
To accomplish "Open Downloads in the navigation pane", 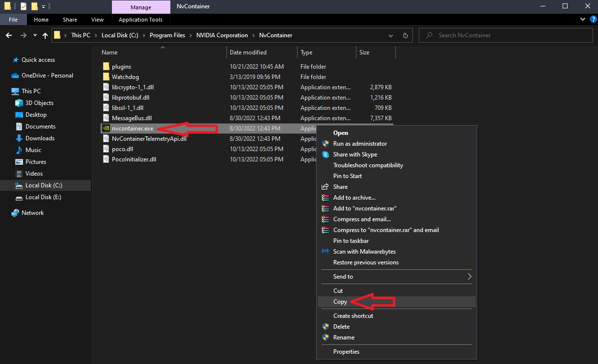I will (40, 138).
